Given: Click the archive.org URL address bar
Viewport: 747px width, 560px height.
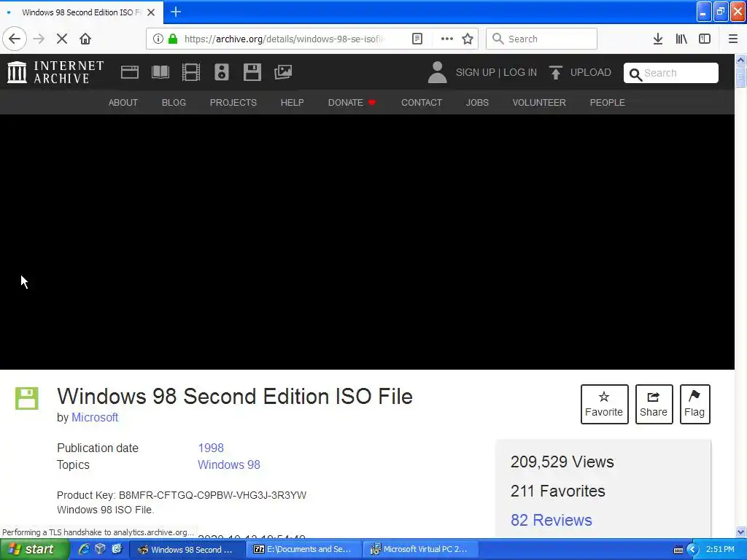Looking at the screenshot, I should [284, 39].
